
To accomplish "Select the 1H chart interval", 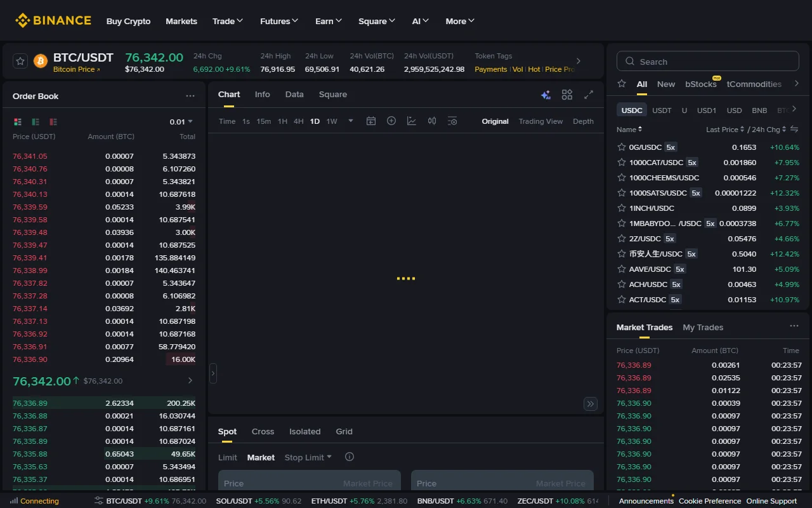I will coord(282,121).
